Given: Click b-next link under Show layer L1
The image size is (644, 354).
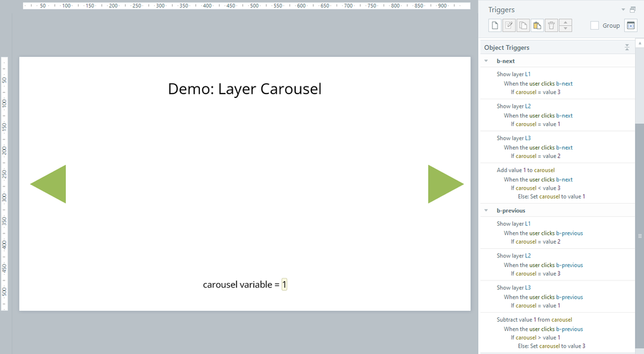Looking at the screenshot, I should coord(564,84).
